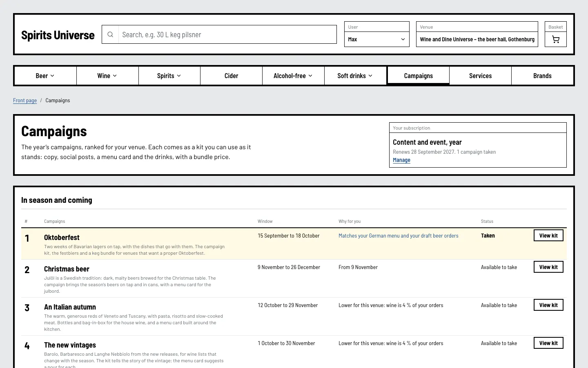Viewport: 588px width, 368px height.
Task: Go to the Cider section
Action: 231,76
